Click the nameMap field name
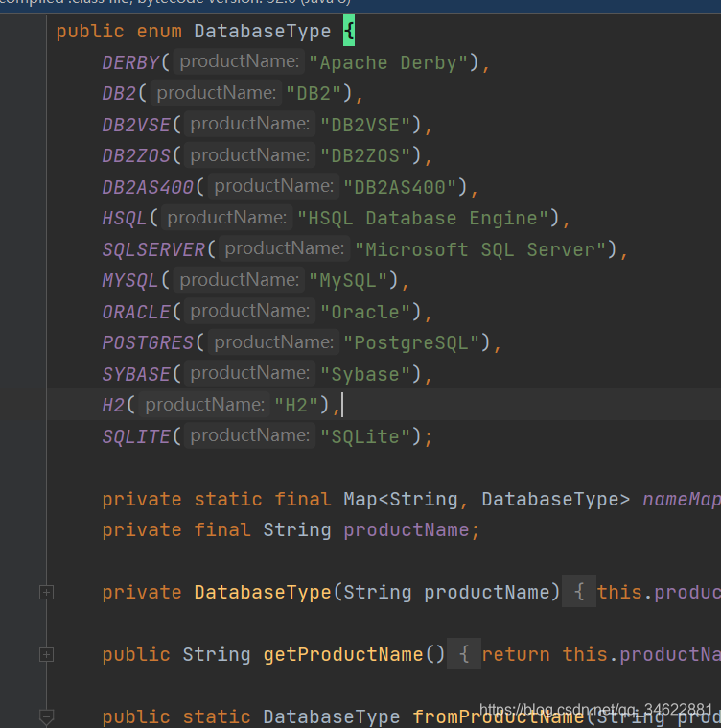The height and width of the screenshot is (728, 721). (681, 499)
